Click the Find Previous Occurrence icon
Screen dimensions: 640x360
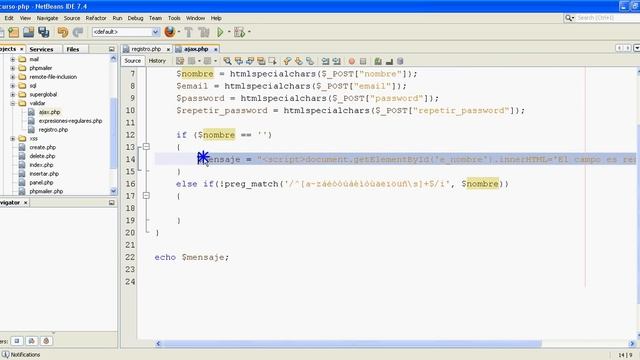[239, 61]
